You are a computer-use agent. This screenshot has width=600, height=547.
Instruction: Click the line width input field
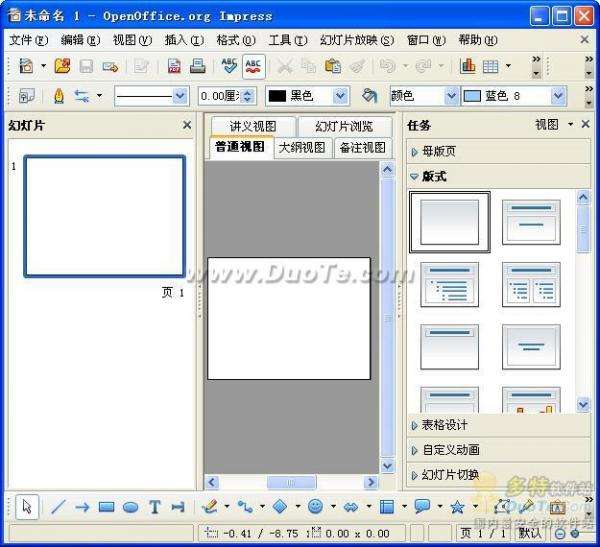click(x=216, y=96)
